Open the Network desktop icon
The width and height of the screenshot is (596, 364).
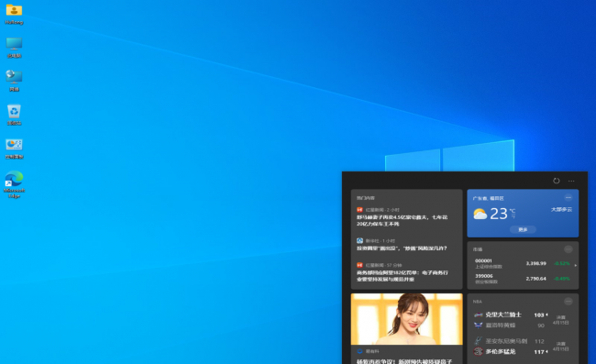(x=14, y=81)
